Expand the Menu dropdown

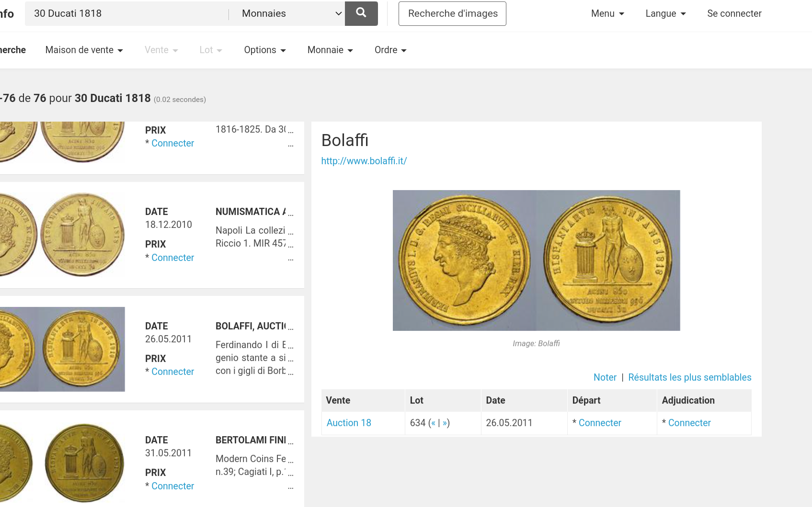pyautogui.click(x=607, y=13)
